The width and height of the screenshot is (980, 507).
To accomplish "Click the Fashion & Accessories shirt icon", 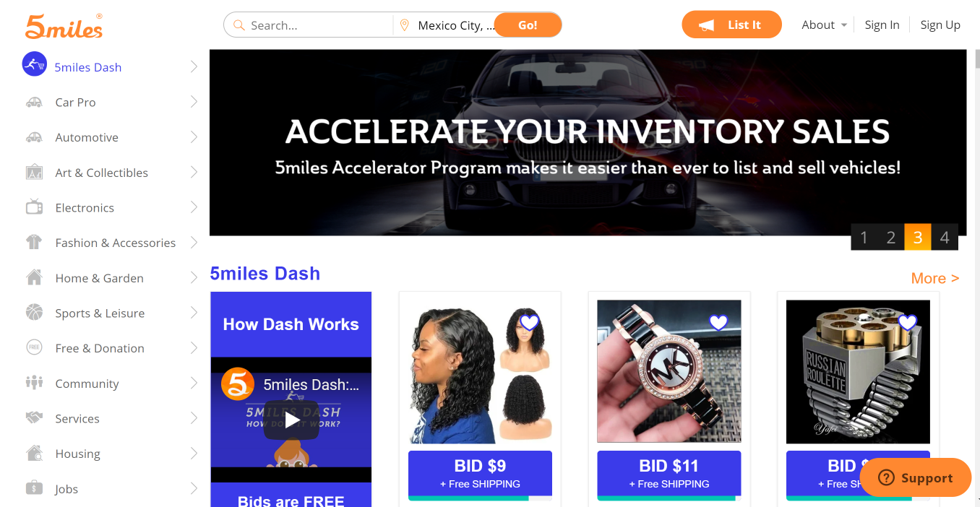I will point(34,243).
